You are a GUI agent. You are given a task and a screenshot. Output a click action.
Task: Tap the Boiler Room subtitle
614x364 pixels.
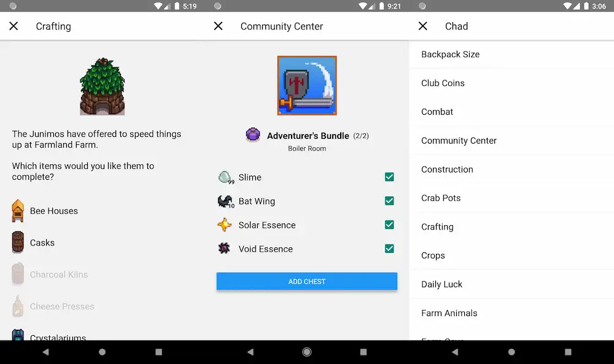(x=307, y=149)
